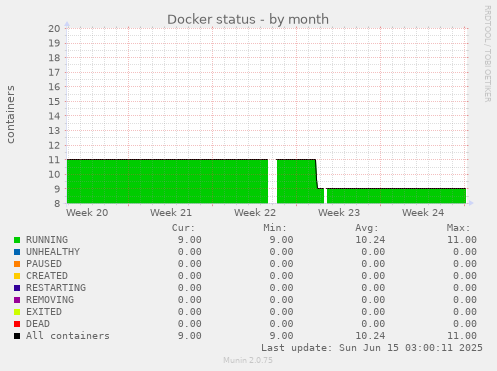Click the RUNNING current value 9.00
The image size is (497, 371).
190,240
